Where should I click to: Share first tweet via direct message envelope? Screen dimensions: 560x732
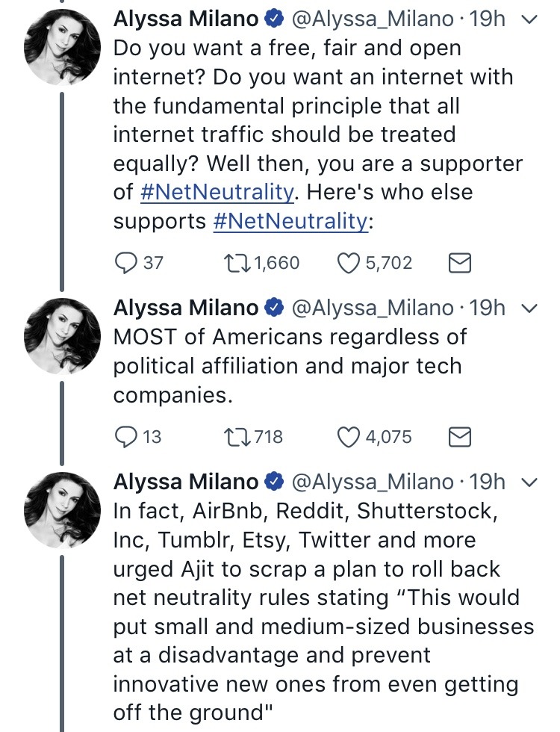pyautogui.click(x=459, y=263)
